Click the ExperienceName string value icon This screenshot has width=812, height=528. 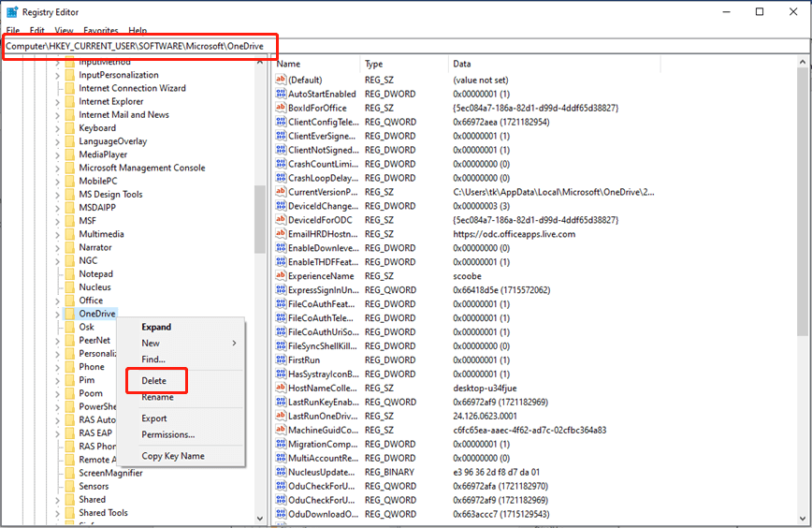281,275
